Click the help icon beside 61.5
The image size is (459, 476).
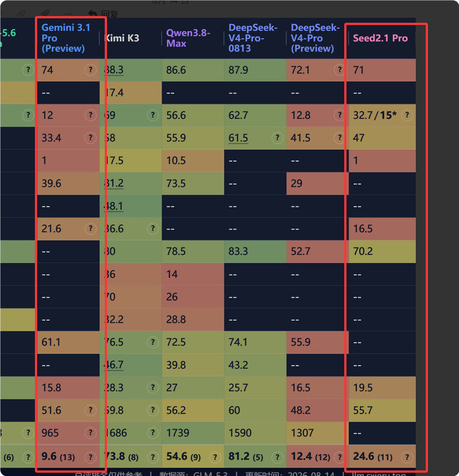(x=277, y=138)
